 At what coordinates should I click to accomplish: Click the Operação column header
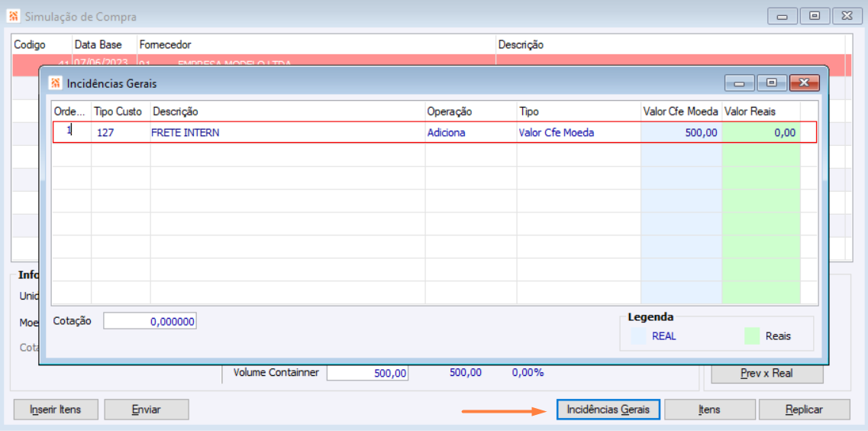(470, 112)
